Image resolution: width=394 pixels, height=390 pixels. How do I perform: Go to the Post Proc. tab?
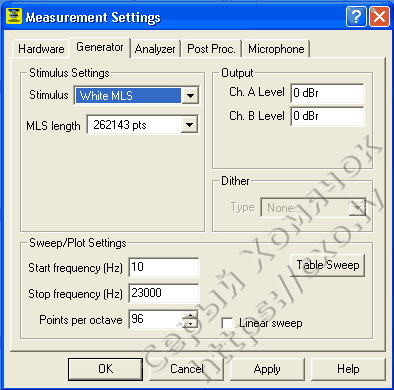tap(211, 49)
